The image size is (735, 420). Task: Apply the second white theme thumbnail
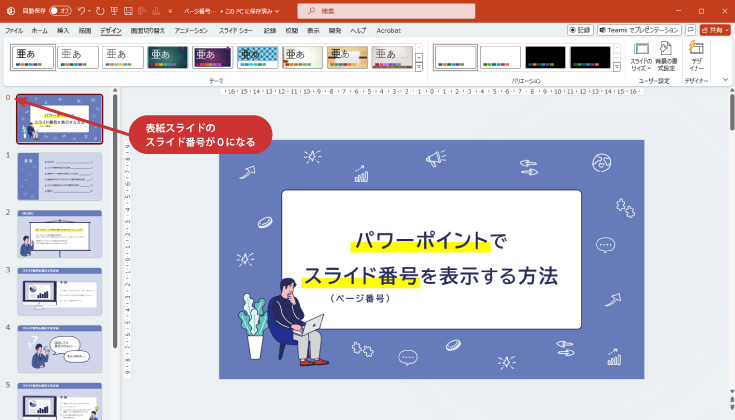coord(78,57)
